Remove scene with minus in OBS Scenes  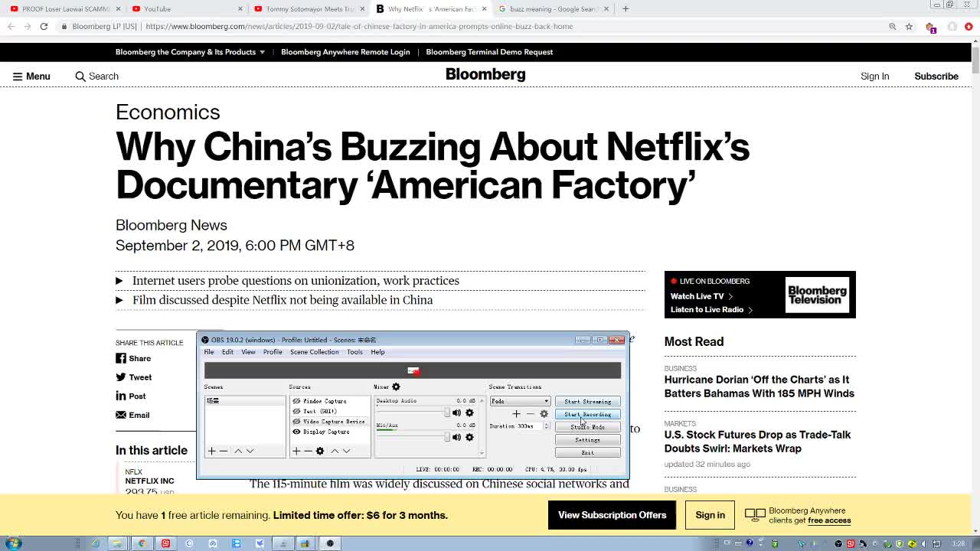224,451
